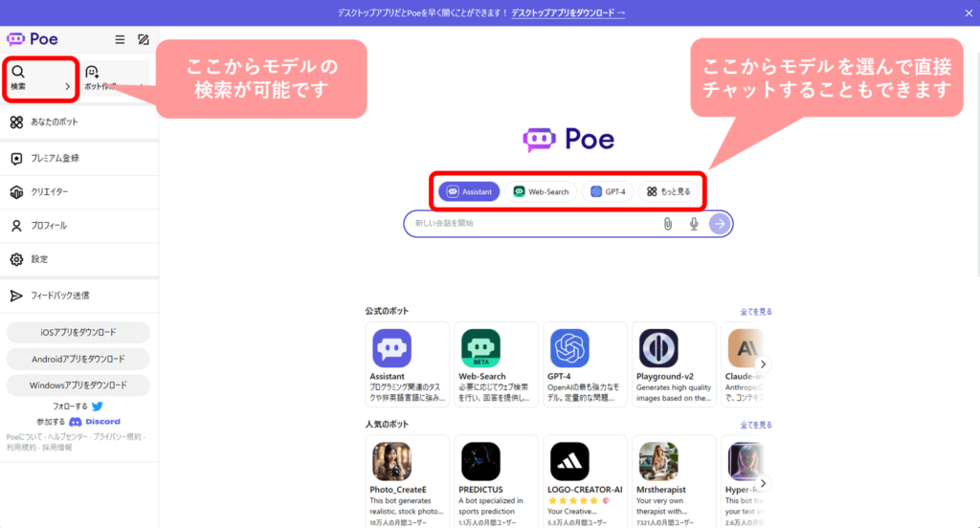Click the paperclip attach file icon
Image resolution: width=980 pixels, height=528 pixels.
[x=668, y=224]
